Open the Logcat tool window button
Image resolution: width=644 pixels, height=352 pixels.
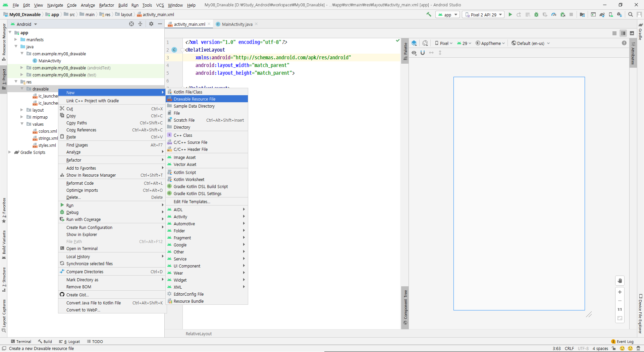click(69, 341)
